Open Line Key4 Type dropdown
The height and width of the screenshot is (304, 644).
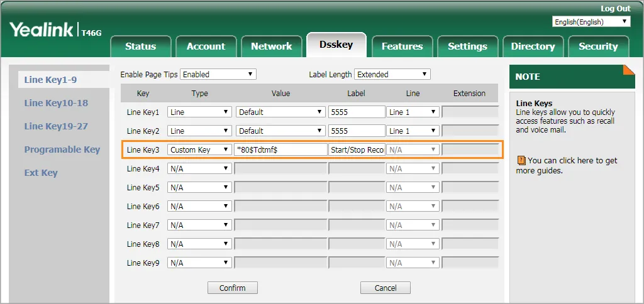pyautogui.click(x=199, y=168)
